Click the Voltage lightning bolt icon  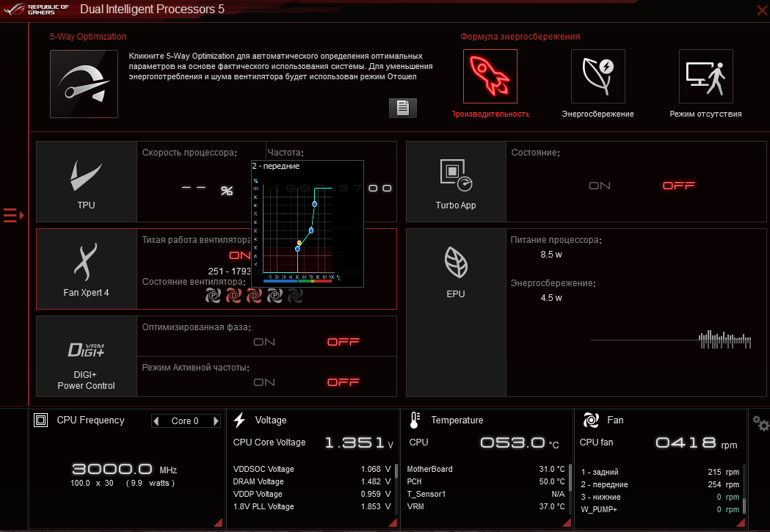(239, 420)
